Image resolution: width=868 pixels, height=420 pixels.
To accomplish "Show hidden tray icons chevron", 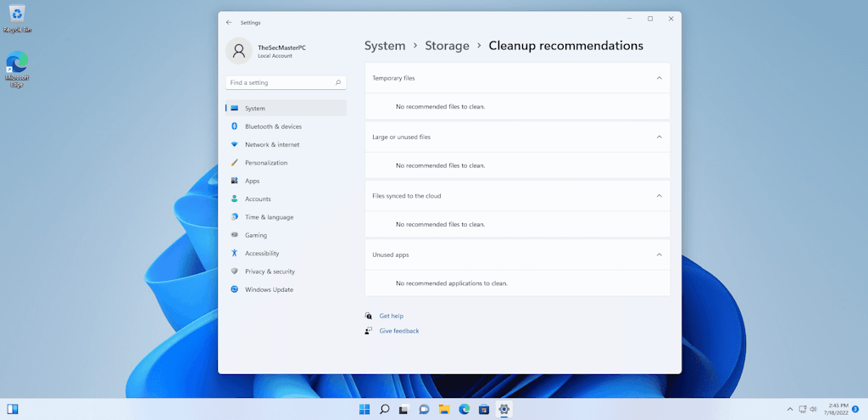I will point(790,410).
